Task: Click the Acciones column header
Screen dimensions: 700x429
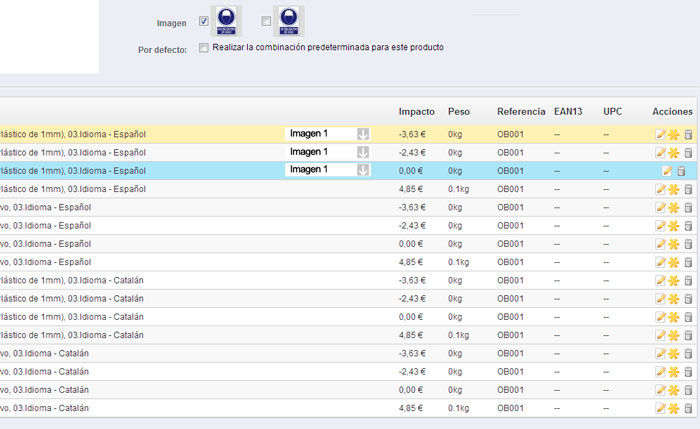Action: coord(672,112)
